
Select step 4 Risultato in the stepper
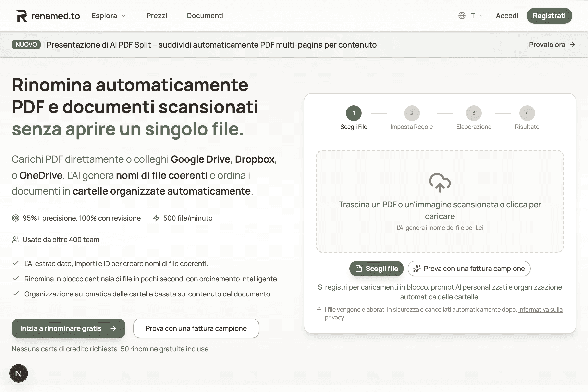(x=527, y=113)
